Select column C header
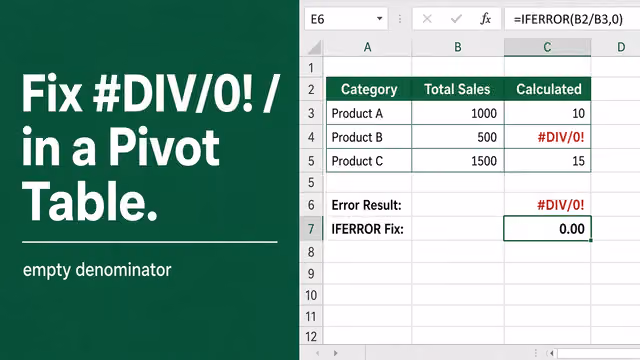This screenshot has width=640, height=360. [x=547, y=47]
